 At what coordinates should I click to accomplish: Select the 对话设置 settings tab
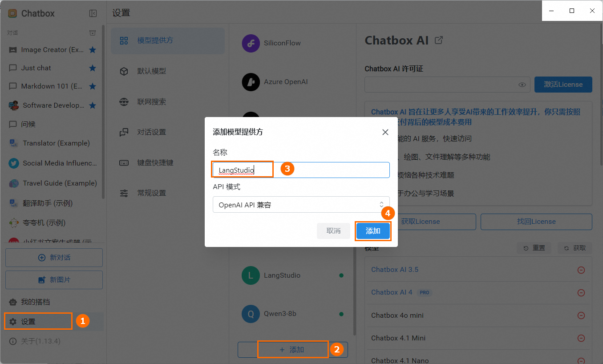[168, 132]
